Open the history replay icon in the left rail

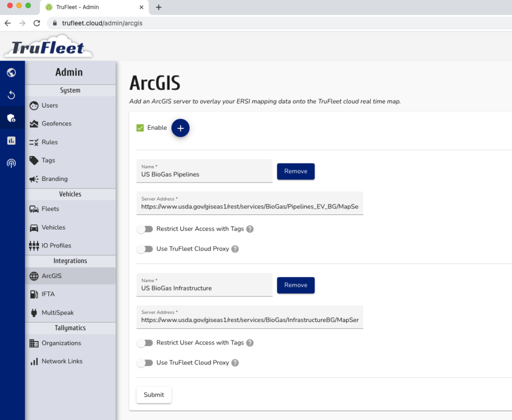coord(11,95)
